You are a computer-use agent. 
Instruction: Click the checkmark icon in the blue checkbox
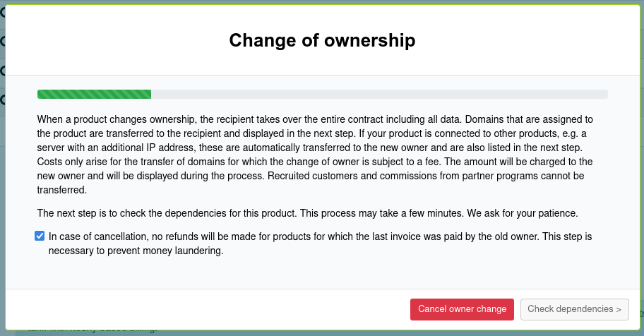pyautogui.click(x=40, y=236)
